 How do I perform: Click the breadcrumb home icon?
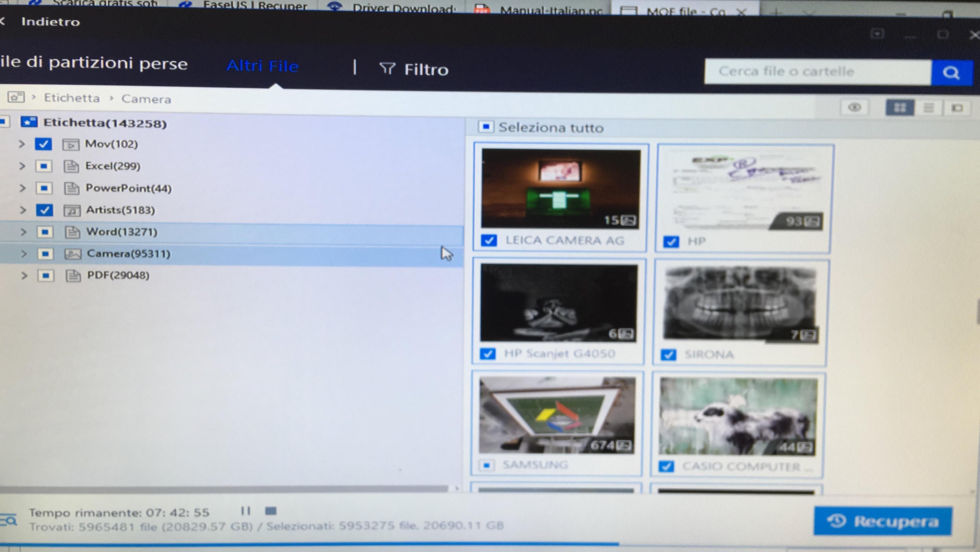coord(16,97)
